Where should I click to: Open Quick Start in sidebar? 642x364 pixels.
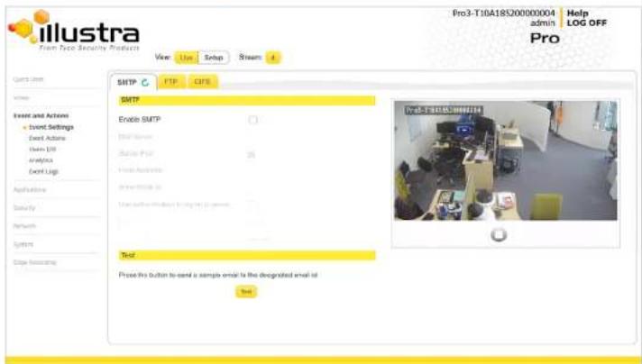click(28, 79)
